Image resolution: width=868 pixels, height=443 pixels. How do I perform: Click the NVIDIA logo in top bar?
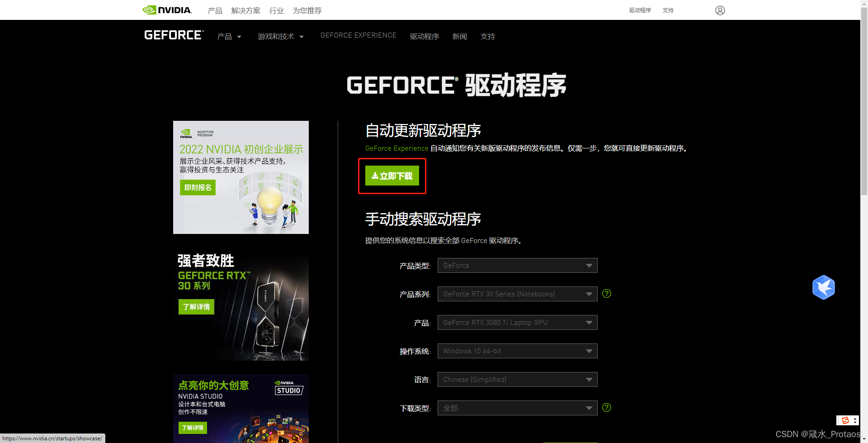click(x=167, y=10)
